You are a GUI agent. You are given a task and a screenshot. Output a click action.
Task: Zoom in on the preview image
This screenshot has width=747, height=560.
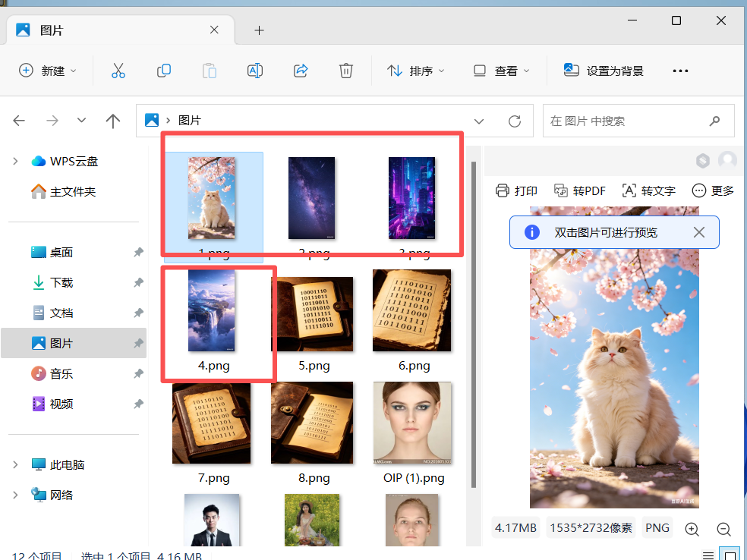coord(692,529)
